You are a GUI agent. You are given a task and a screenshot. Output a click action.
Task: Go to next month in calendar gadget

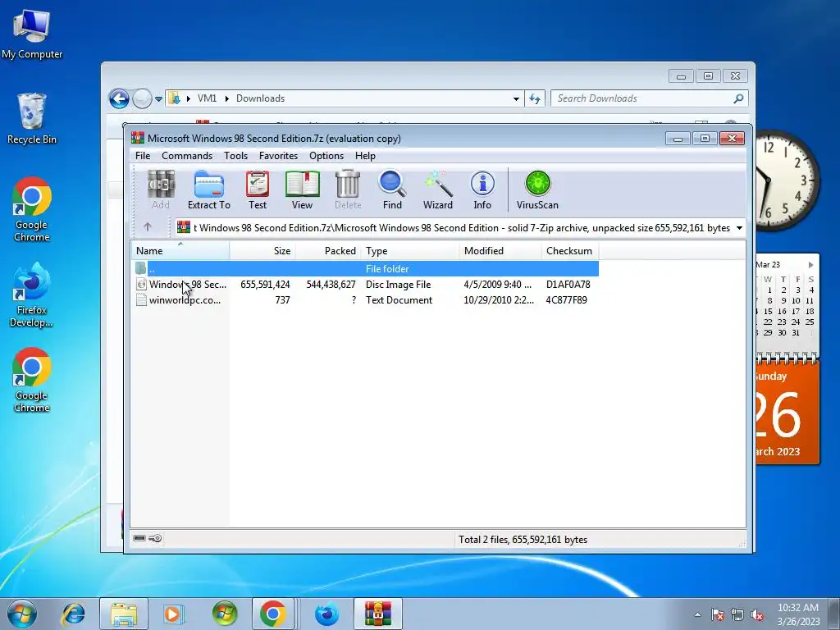(x=810, y=265)
